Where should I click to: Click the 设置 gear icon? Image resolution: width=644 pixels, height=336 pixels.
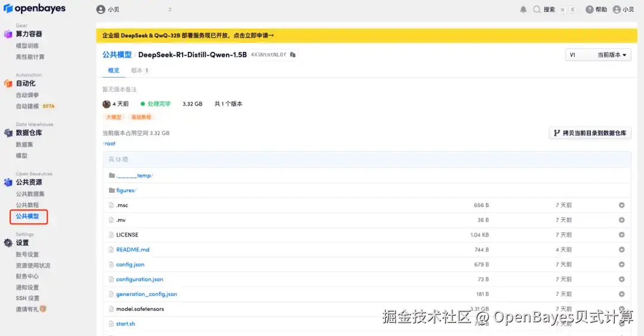(x=8, y=243)
